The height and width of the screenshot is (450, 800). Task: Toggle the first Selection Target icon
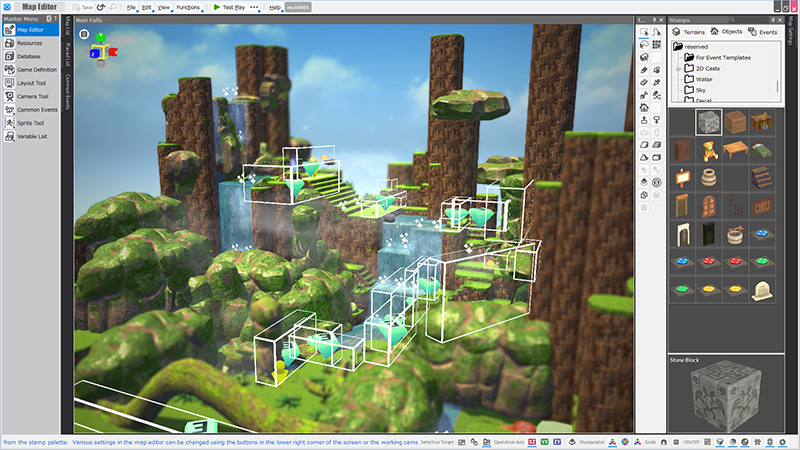pos(462,442)
